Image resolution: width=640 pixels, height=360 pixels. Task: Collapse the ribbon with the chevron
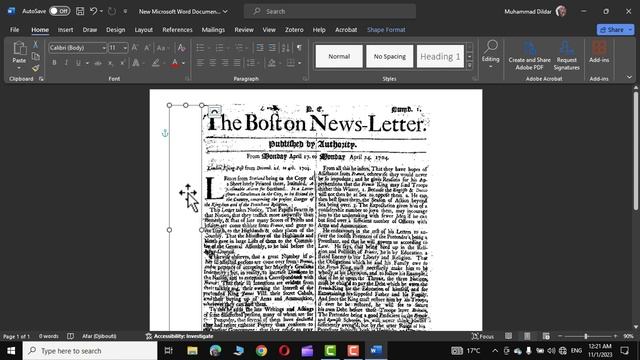tap(629, 77)
